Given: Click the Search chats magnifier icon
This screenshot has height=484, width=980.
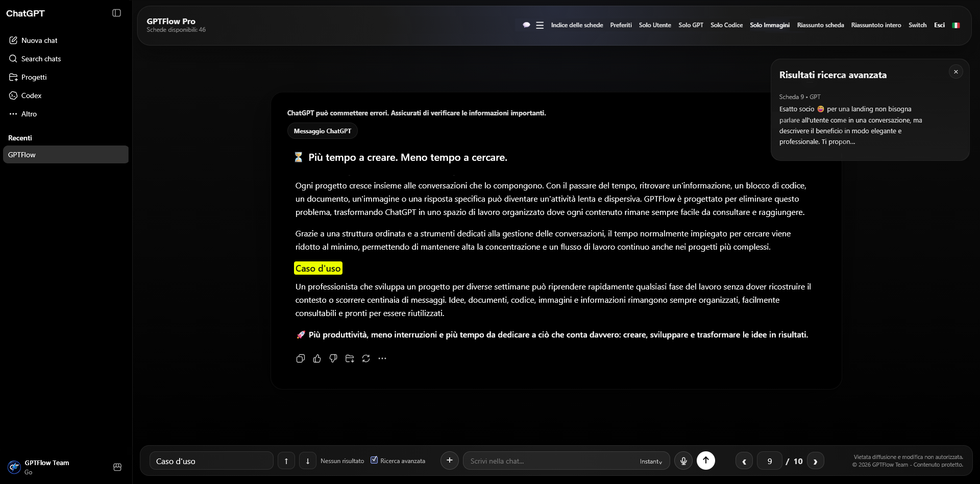Looking at the screenshot, I should 13,59.
